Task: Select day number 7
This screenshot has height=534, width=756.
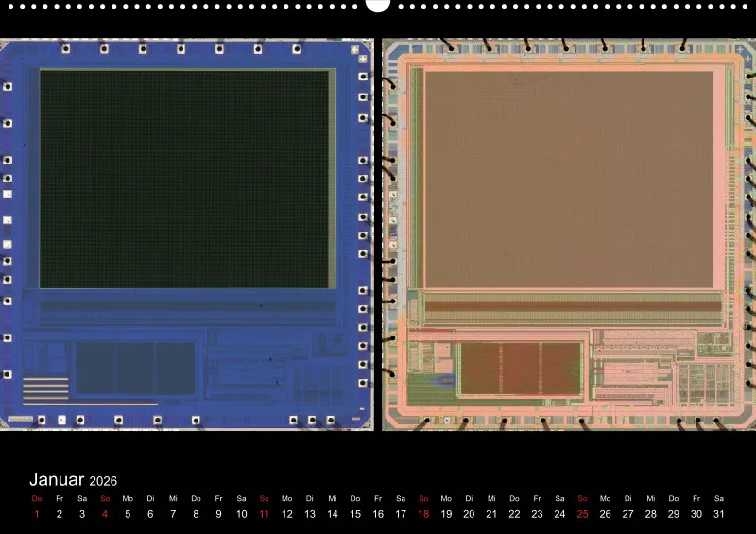Action: point(173,514)
